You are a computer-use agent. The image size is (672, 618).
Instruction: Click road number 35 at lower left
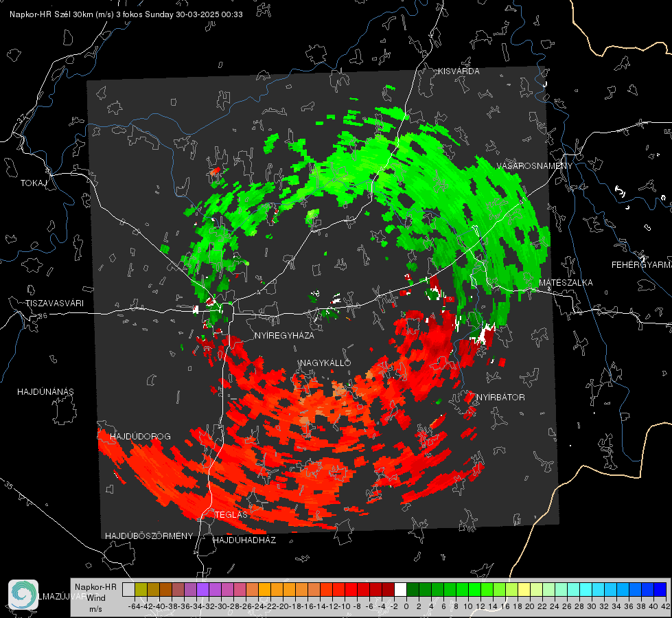point(8,486)
